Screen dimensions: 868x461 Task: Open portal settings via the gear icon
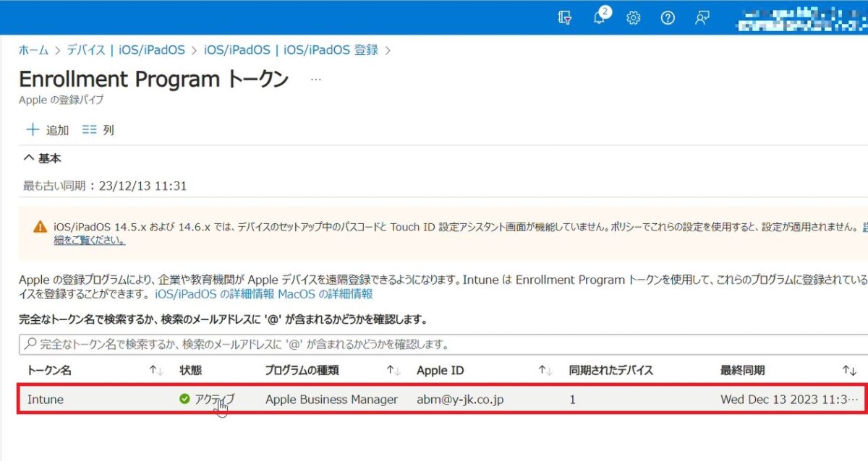pos(633,18)
